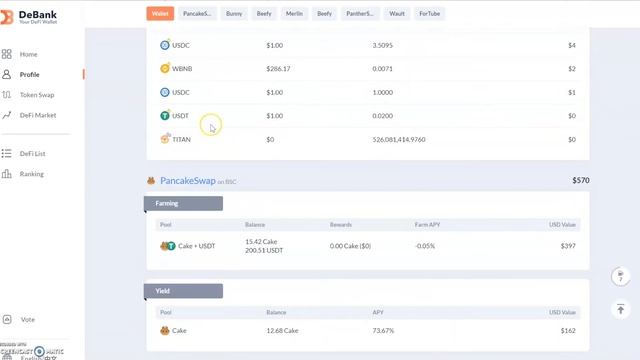Click the USDC icon with 1.0000 balance

tap(164, 92)
